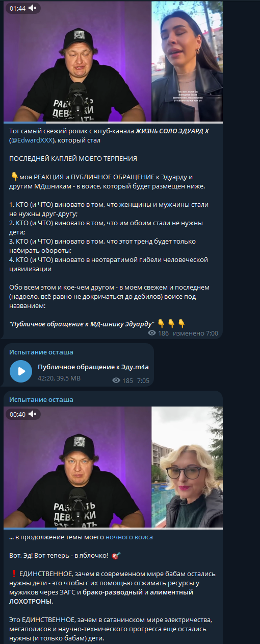Image resolution: width=260 pixels, height=644 pixels.
Task: Unmute the 00:40 video sound icon
Action: pyautogui.click(x=33, y=414)
